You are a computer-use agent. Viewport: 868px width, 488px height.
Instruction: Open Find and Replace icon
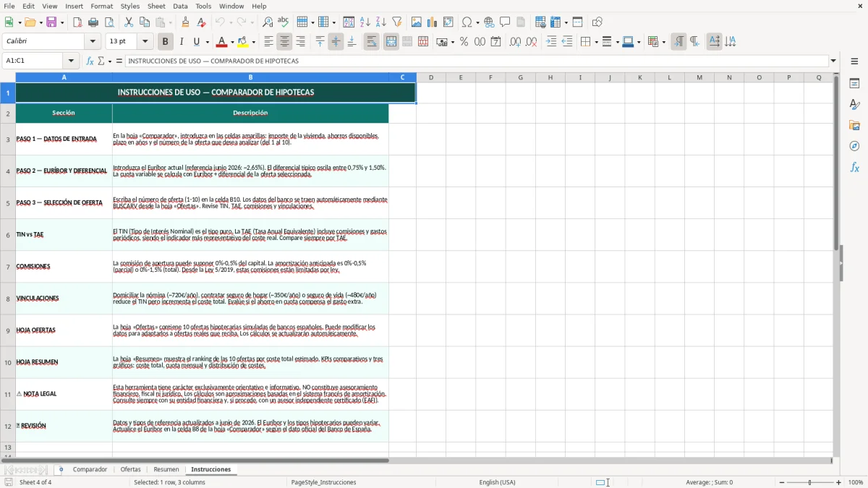[268, 22]
